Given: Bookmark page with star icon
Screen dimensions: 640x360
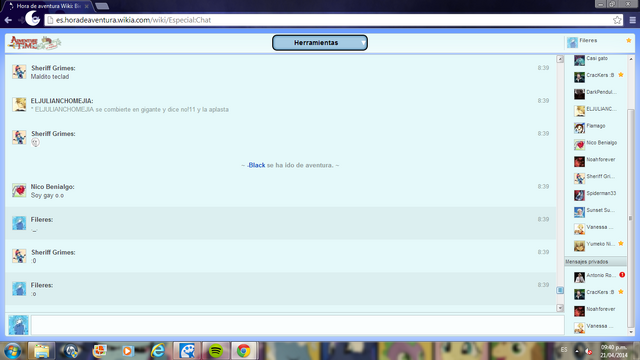Looking at the screenshot, I should 617,20.
